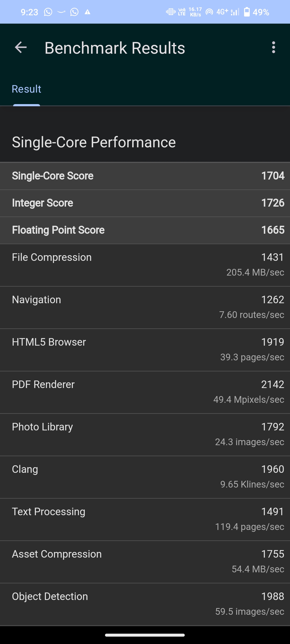Tap the warning triangle status icon
Screen dimensions: 290x644
point(88,12)
